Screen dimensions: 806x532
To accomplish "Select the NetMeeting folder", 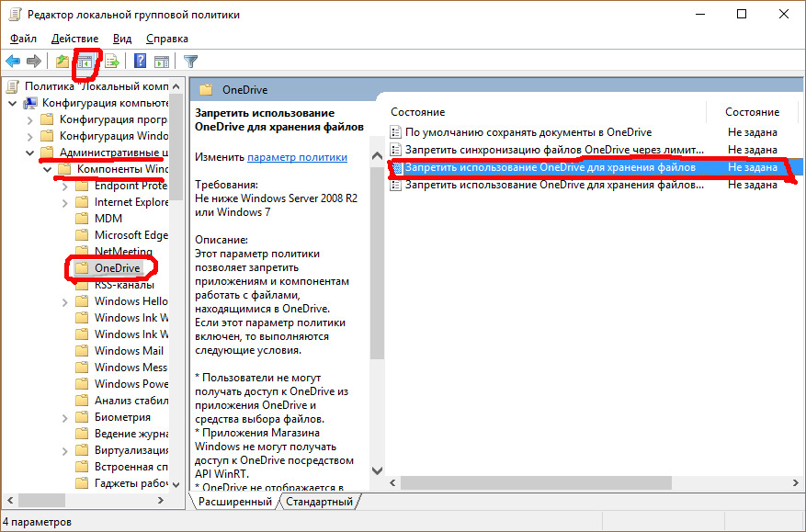I will tap(123, 252).
